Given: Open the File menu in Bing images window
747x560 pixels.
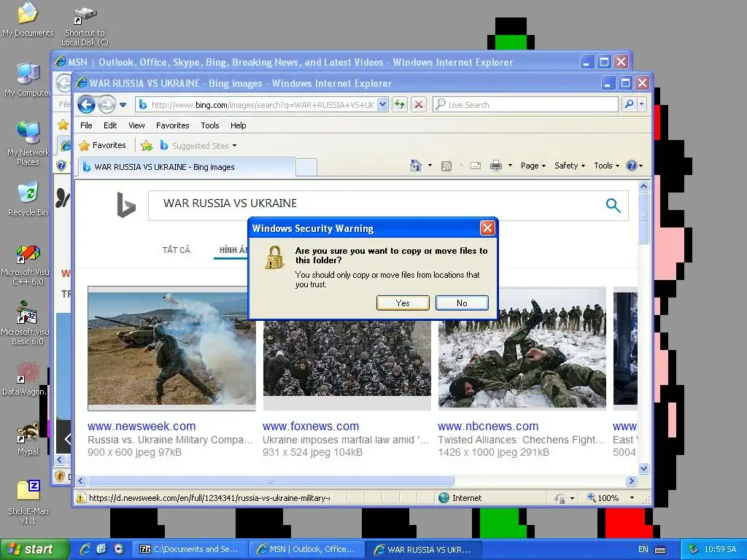Looking at the screenshot, I should tap(86, 125).
